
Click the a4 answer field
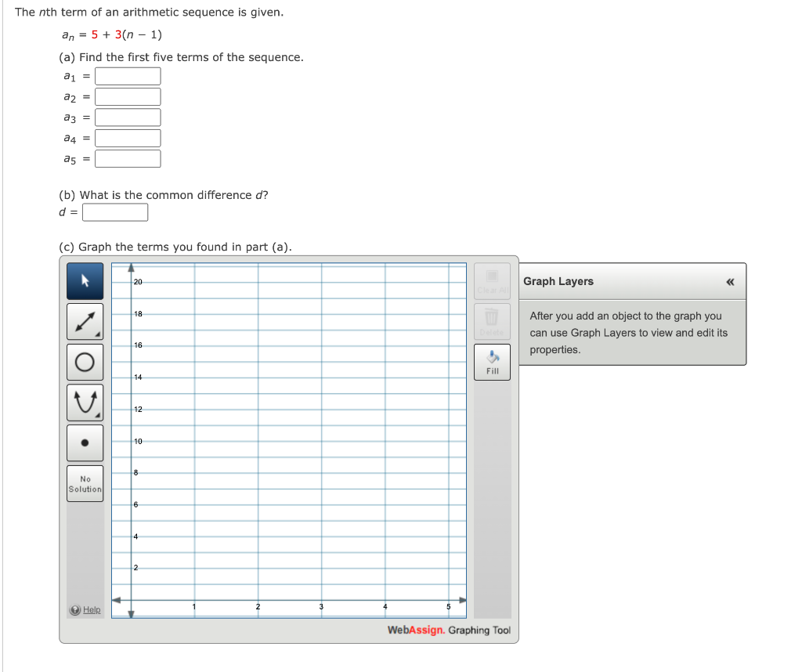(x=127, y=138)
